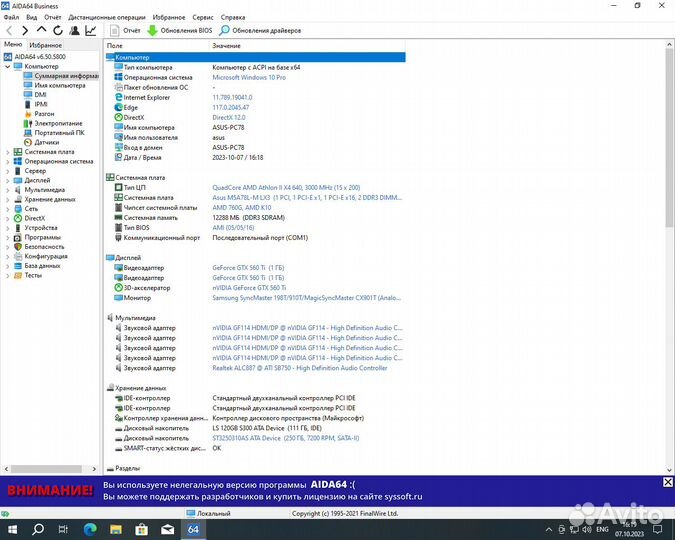675x540 pixels.
Task: Open the Дистанционные операции menu
Action: 107,17
